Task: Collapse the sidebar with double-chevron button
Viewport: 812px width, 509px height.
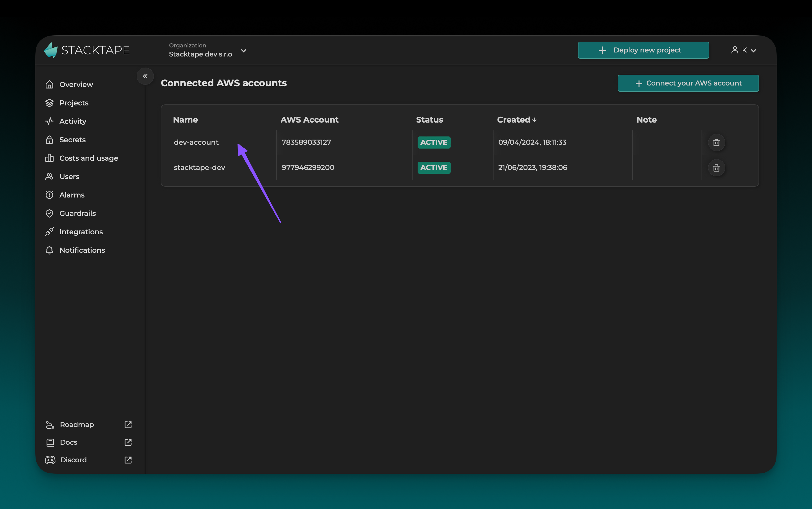Action: (x=145, y=76)
